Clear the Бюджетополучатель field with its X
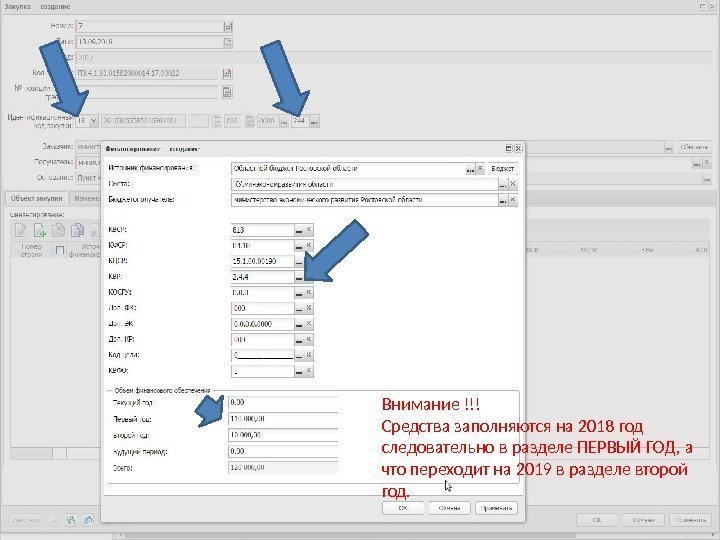 coord(513,200)
